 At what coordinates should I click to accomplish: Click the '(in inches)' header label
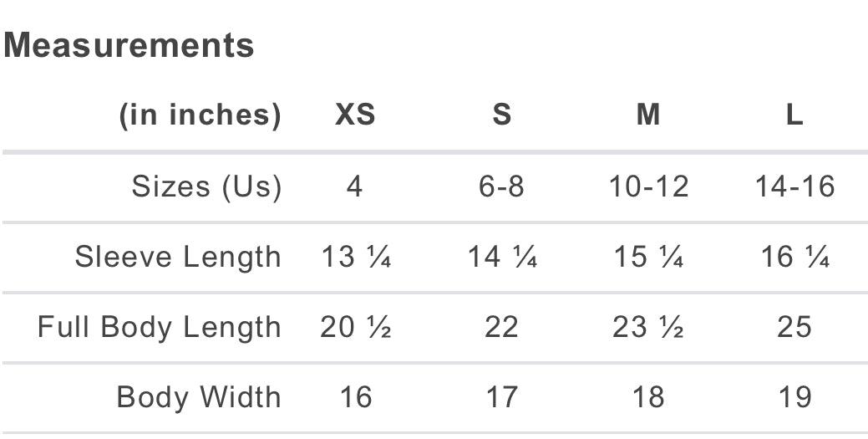tap(201, 115)
